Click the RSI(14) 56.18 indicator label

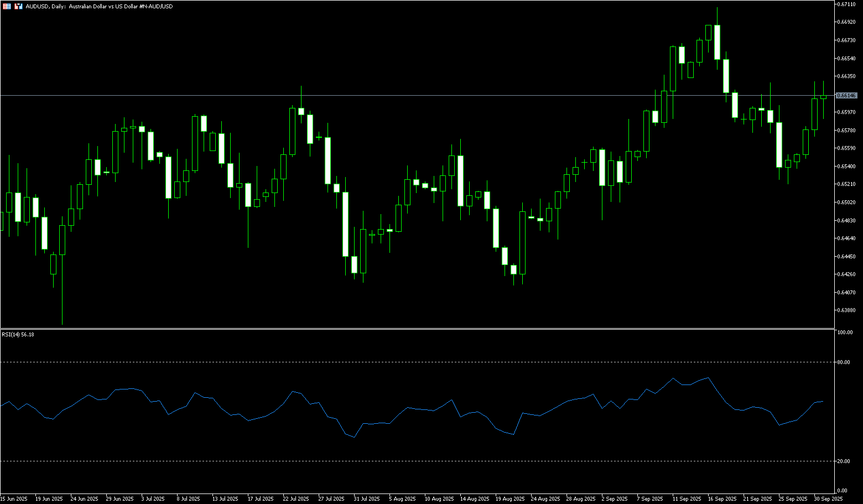pyautogui.click(x=18, y=334)
